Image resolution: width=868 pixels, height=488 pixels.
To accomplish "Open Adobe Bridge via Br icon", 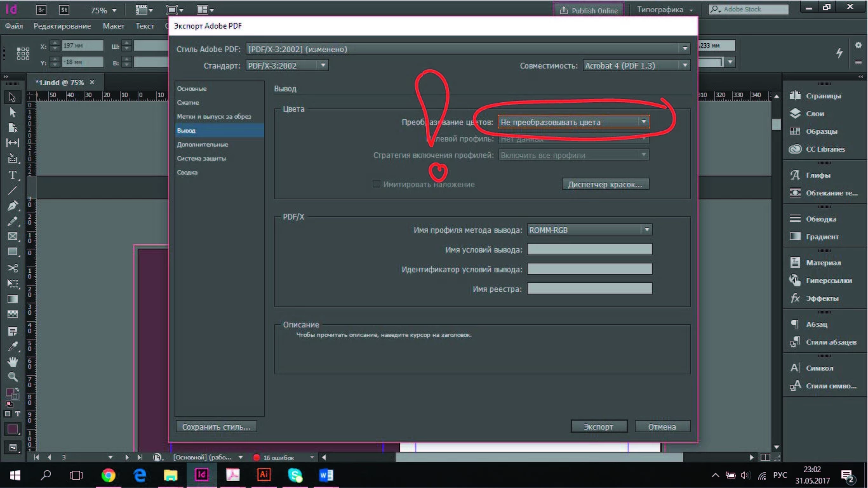I will tap(41, 10).
